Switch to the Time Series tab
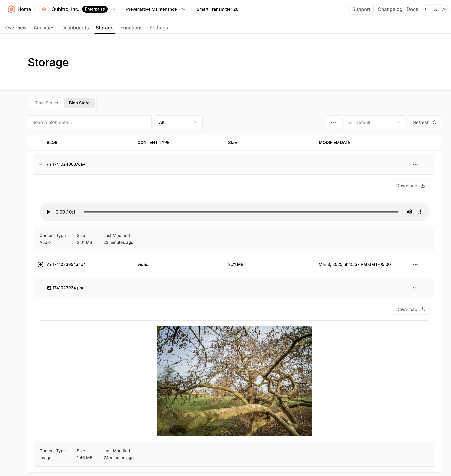 pos(46,103)
